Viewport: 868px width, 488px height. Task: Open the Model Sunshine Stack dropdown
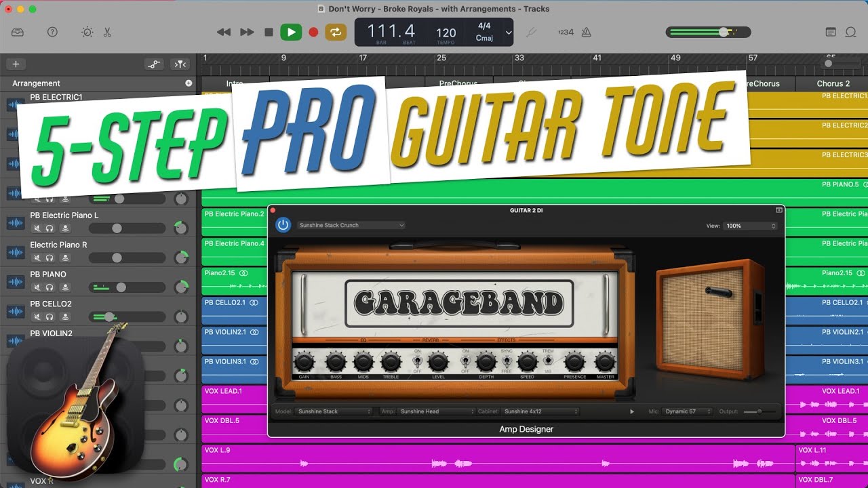tap(334, 411)
